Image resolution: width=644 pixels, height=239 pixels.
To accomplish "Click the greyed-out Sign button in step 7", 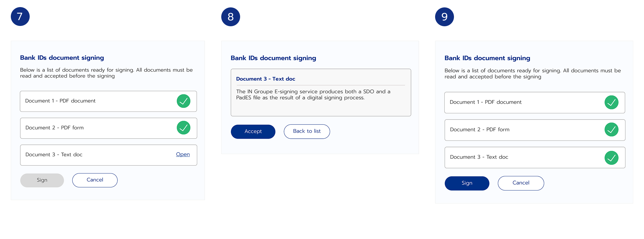I will (x=42, y=180).
